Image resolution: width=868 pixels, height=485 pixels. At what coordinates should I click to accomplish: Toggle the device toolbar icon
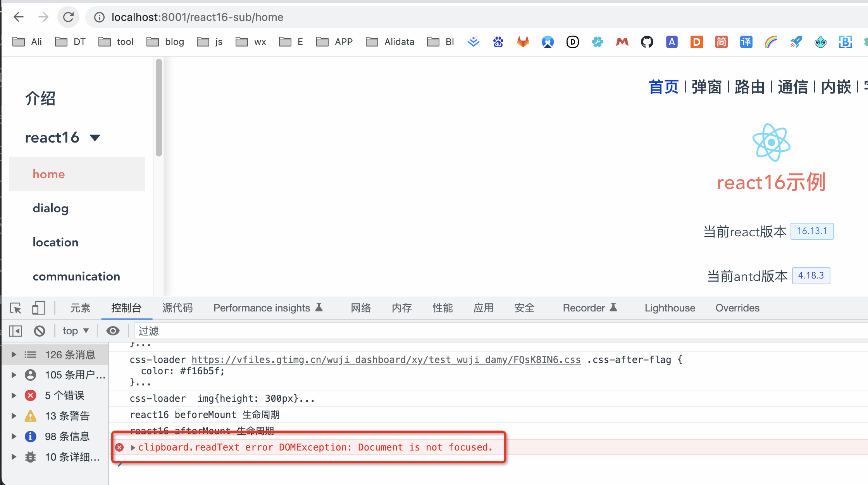click(38, 308)
